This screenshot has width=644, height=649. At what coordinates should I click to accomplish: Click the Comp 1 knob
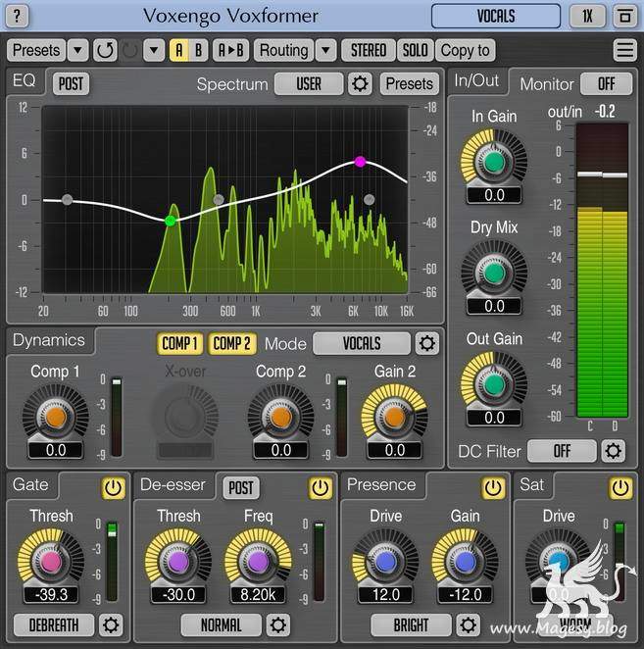[x=56, y=417]
